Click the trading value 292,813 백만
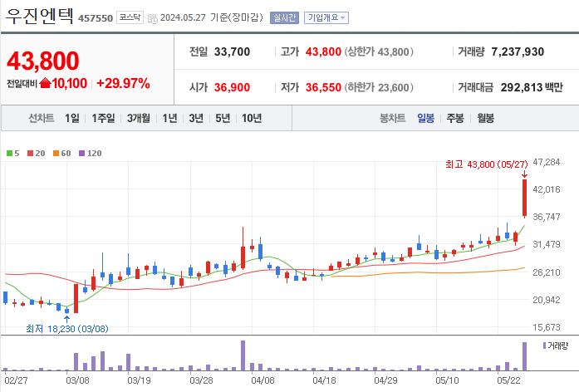This screenshot has width=579, height=392. pyautogui.click(x=532, y=87)
